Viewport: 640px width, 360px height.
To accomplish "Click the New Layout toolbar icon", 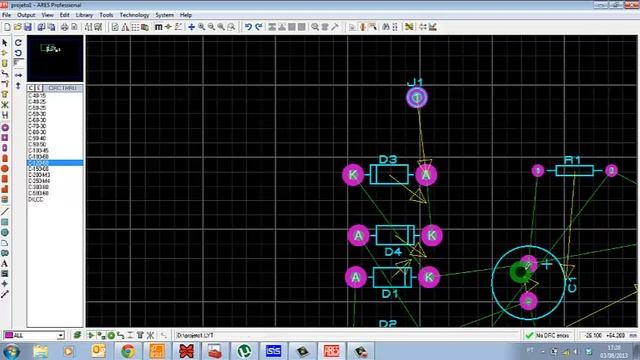I will pyautogui.click(x=7, y=27).
